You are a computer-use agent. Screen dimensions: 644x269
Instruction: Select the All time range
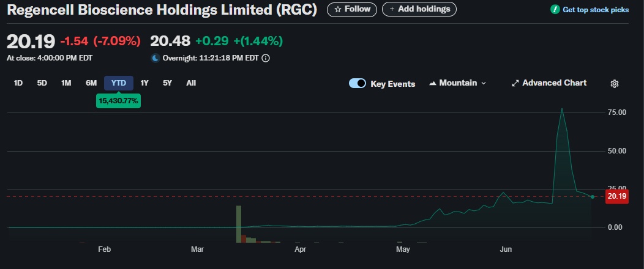point(191,83)
